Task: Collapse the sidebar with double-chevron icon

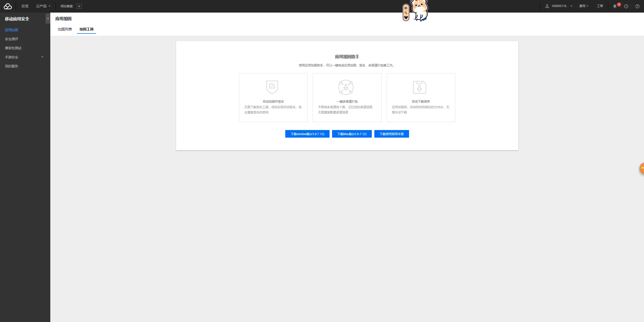Action: coord(48,19)
